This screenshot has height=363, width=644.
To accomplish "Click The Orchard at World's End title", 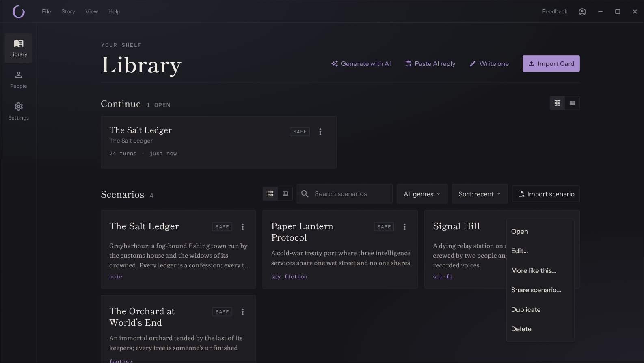I will [x=142, y=317].
